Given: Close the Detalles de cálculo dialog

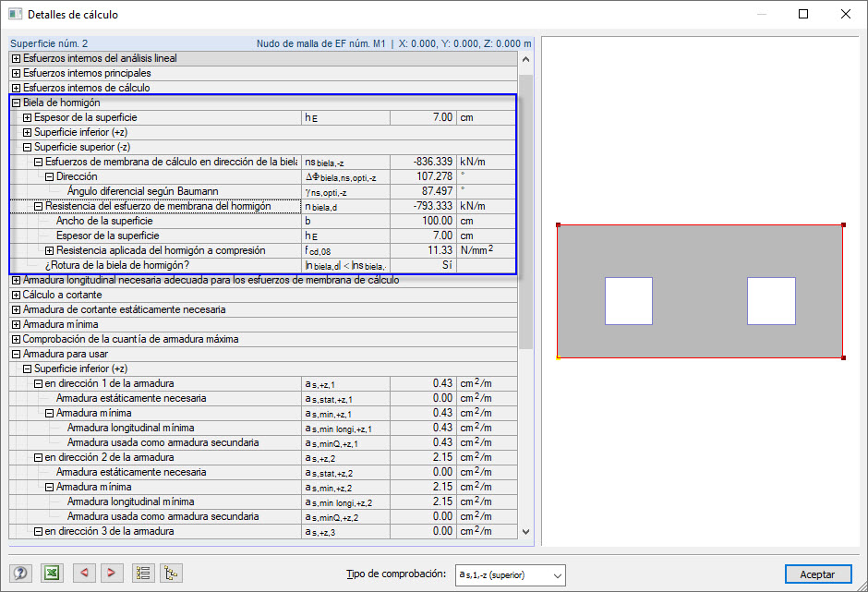Looking at the screenshot, I should pyautogui.click(x=845, y=14).
